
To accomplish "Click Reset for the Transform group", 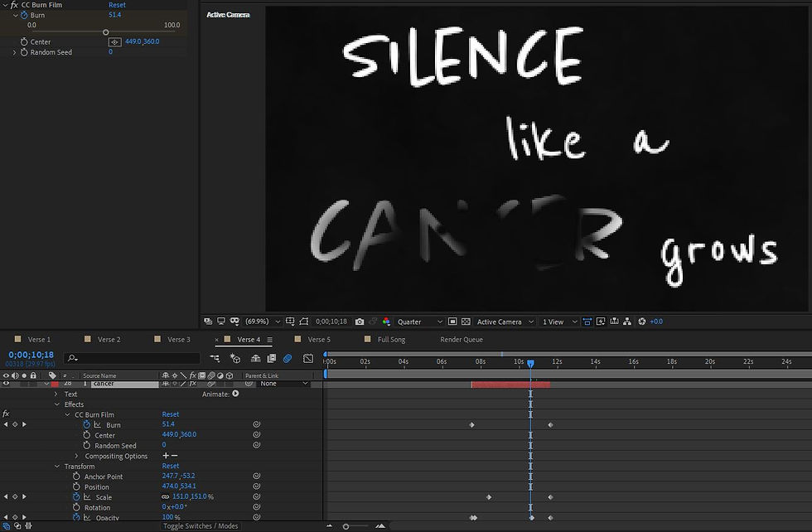I will pos(171,466).
